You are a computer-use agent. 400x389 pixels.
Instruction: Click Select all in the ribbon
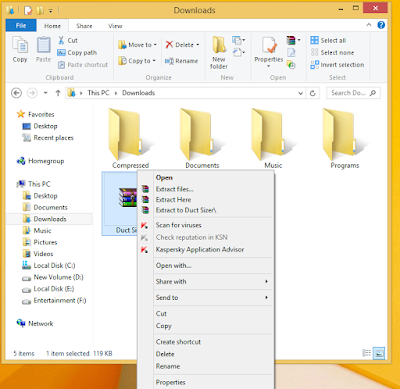click(x=328, y=40)
